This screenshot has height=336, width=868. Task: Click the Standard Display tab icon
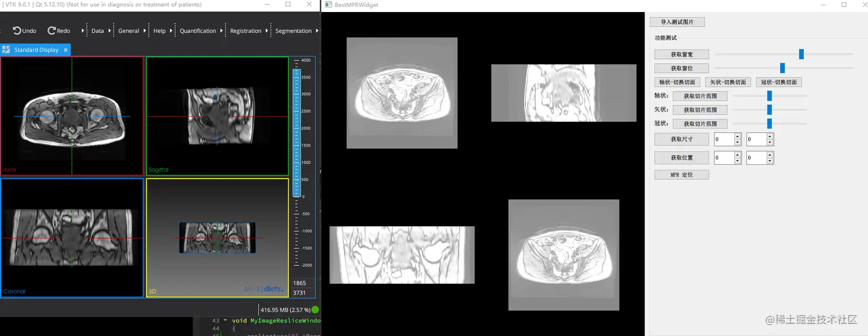click(x=6, y=50)
